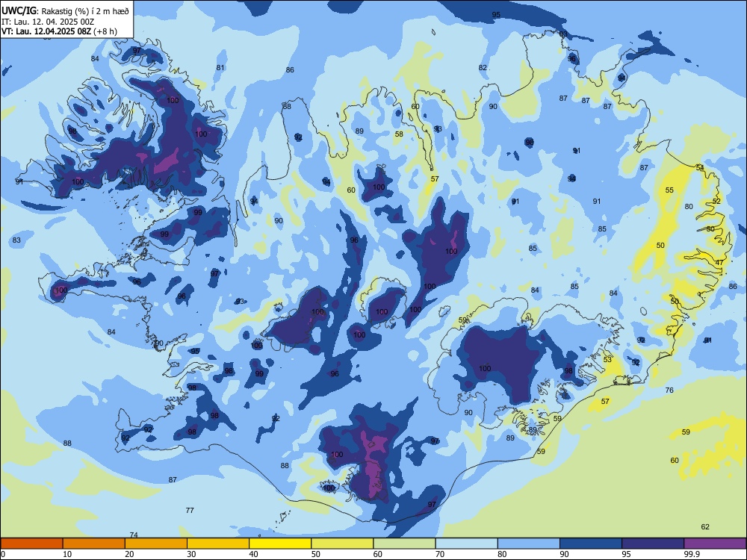Select the 30–40 legend color segment
This screenshot has height=560, width=747.
[218, 544]
